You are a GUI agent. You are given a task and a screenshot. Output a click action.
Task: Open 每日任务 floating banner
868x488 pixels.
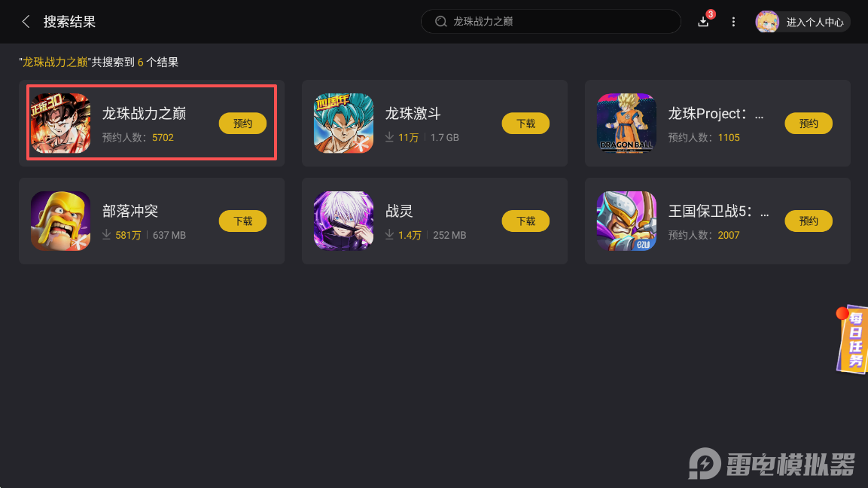(852, 339)
